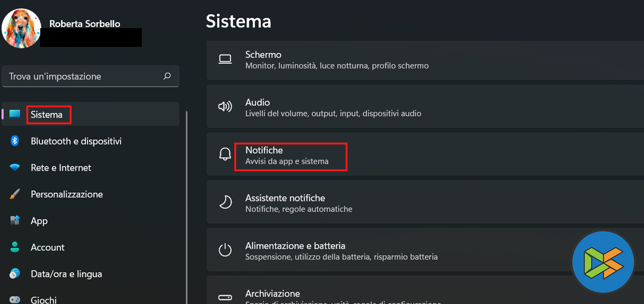644x304 pixels.
Task: Click Roberta Sorbello profile picture
Action: [x=21, y=28]
